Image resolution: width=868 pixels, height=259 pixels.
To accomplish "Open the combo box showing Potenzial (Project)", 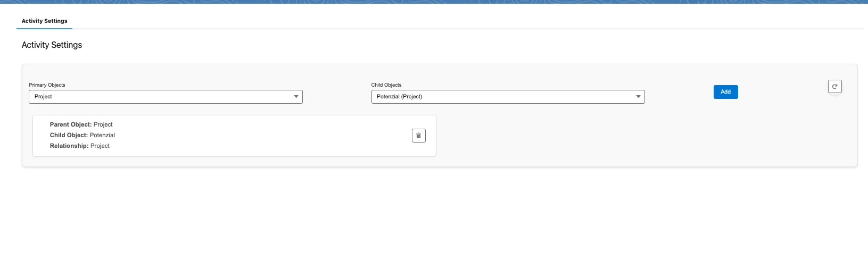I will [x=508, y=97].
